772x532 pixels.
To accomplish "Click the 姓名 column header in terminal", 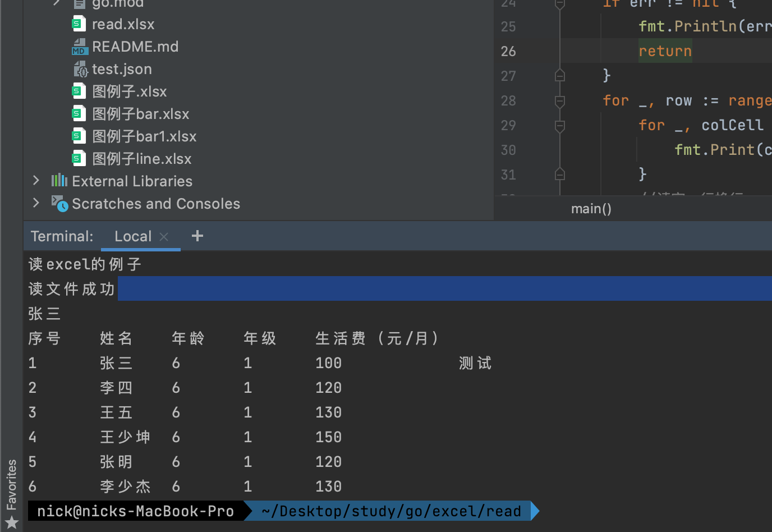I will (116, 338).
